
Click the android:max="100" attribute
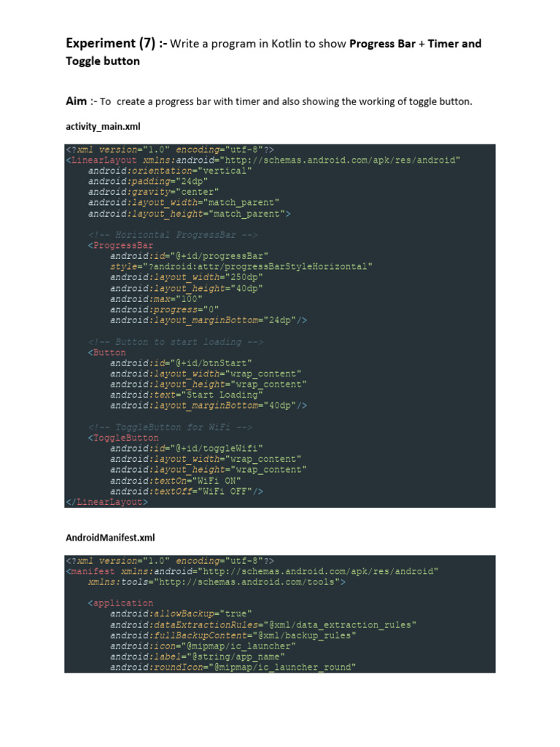pos(156,299)
